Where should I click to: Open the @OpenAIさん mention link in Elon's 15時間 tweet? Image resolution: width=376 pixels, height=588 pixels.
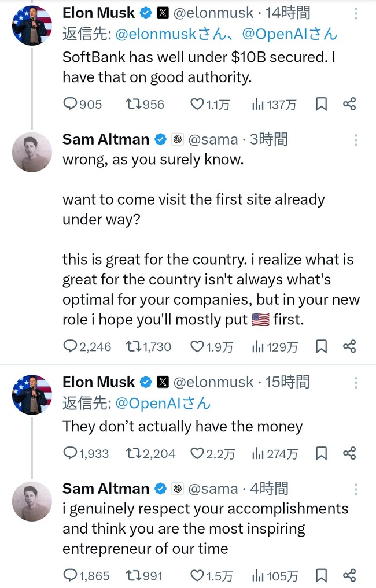point(163,403)
